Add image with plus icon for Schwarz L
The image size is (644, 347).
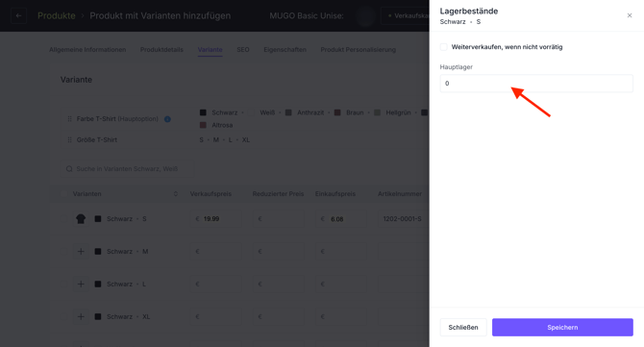click(81, 284)
